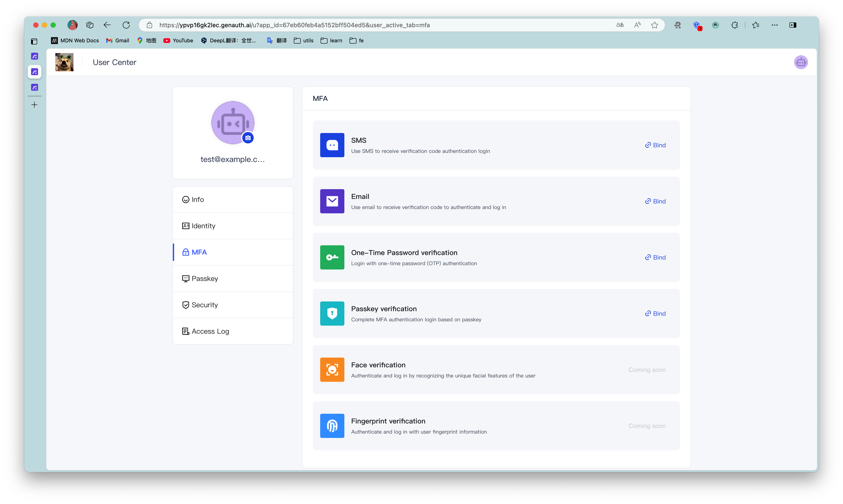843x504 pixels.
Task: Click the large purple robot avatar
Action: [x=233, y=123]
